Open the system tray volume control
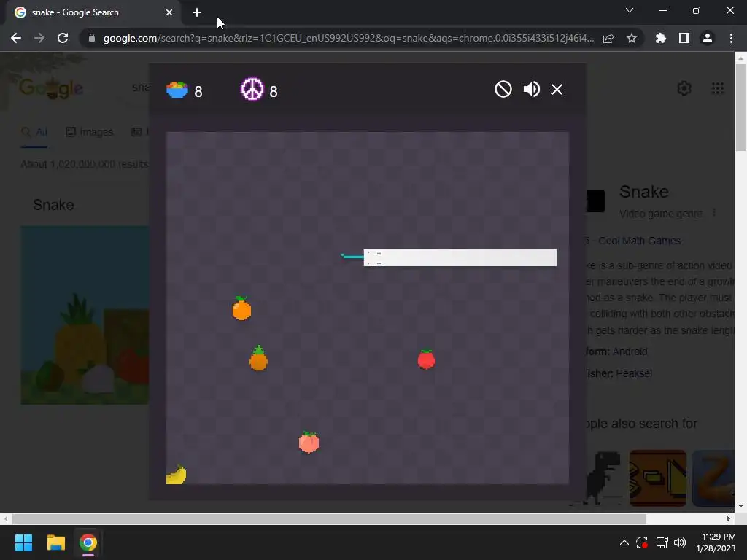This screenshot has width=747, height=560. (x=680, y=542)
